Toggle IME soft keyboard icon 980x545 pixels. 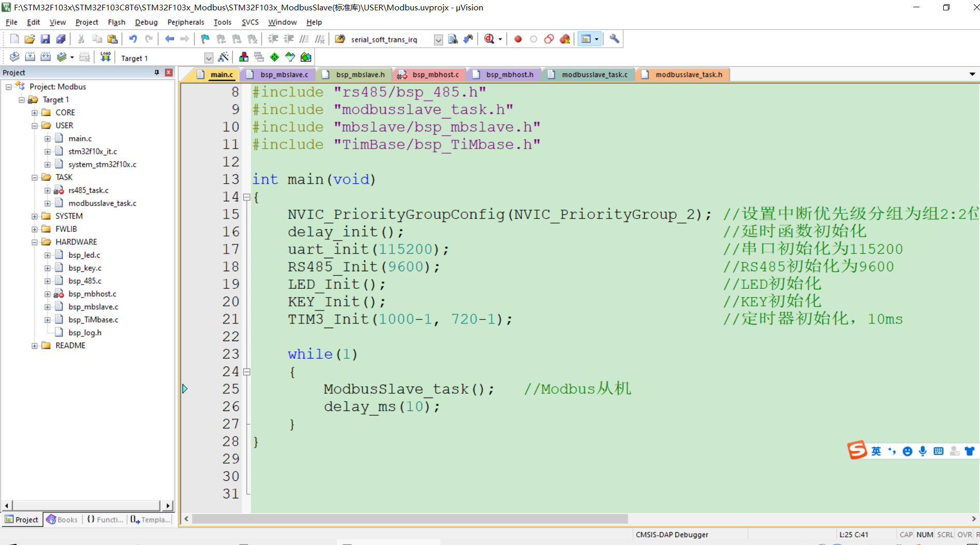click(938, 451)
